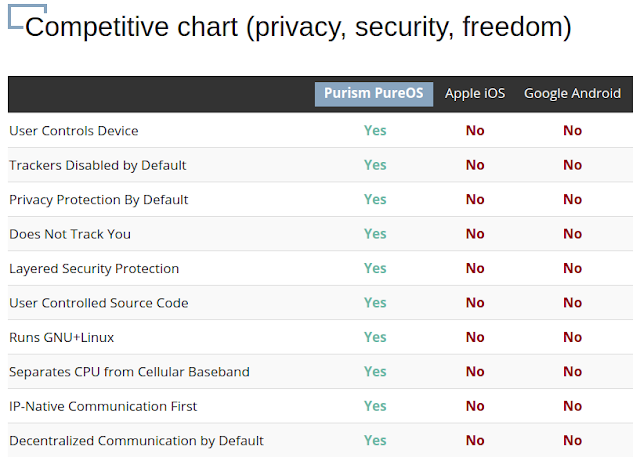This screenshot has height=468, width=640.
Task: Click Google Android No for Does Not Track You
Action: 572,234
